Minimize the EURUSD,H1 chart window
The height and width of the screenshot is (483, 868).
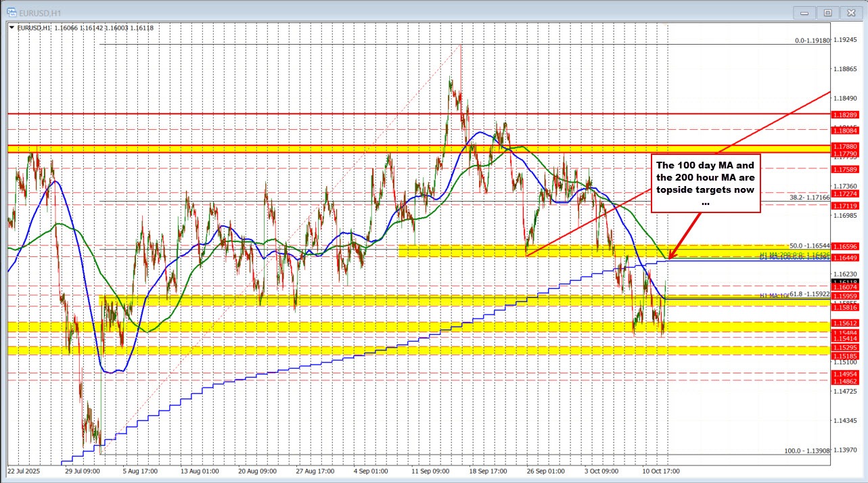coord(805,11)
